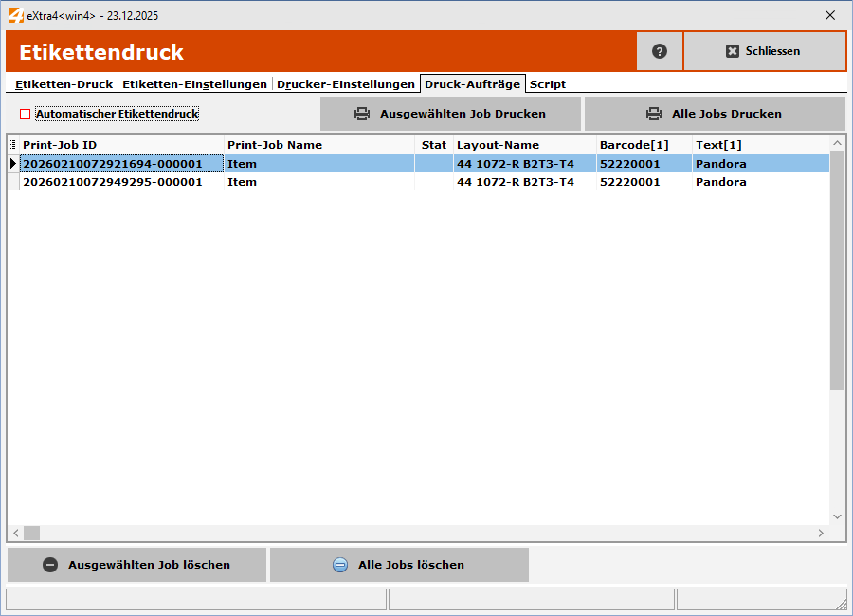This screenshot has width=853, height=616.
Task: Click the vertical scrollbar down arrow
Action: (x=837, y=516)
